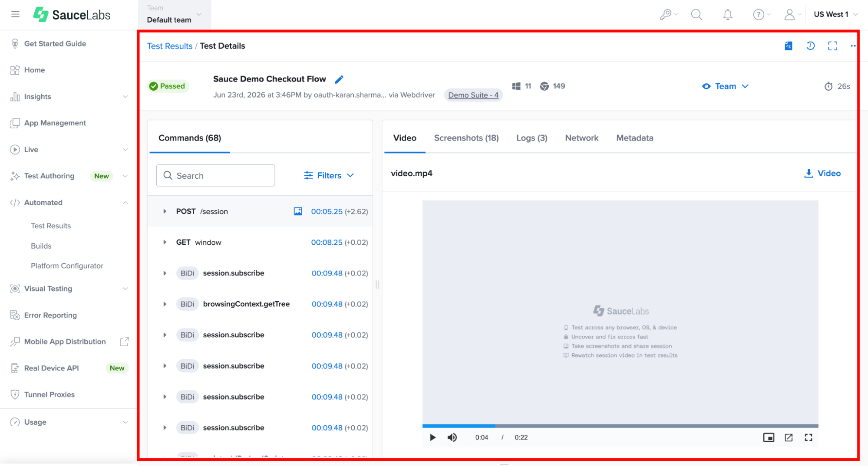Open Builds under Automated

tap(41, 246)
